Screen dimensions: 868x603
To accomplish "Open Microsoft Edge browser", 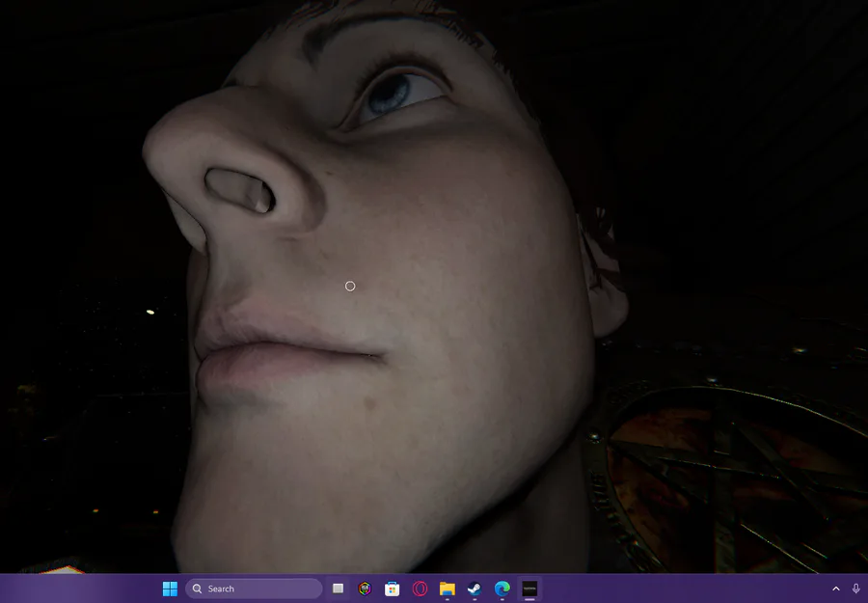I will tap(502, 589).
